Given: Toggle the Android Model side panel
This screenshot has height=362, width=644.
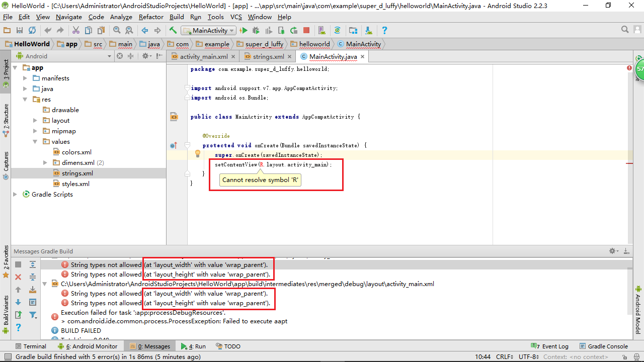Looking at the screenshot, I should coord(638,310).
